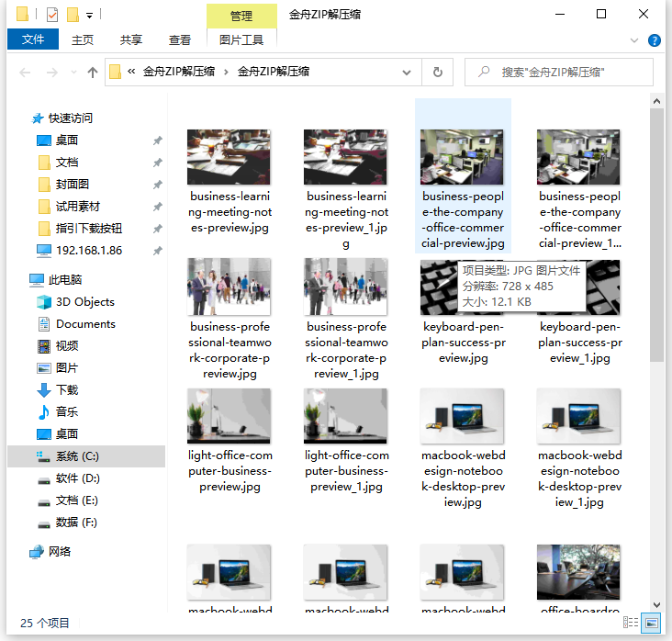672x641 pixels.
Task: Select 此电脑 in the navigation pane
Action: click(x=64, y=280)
